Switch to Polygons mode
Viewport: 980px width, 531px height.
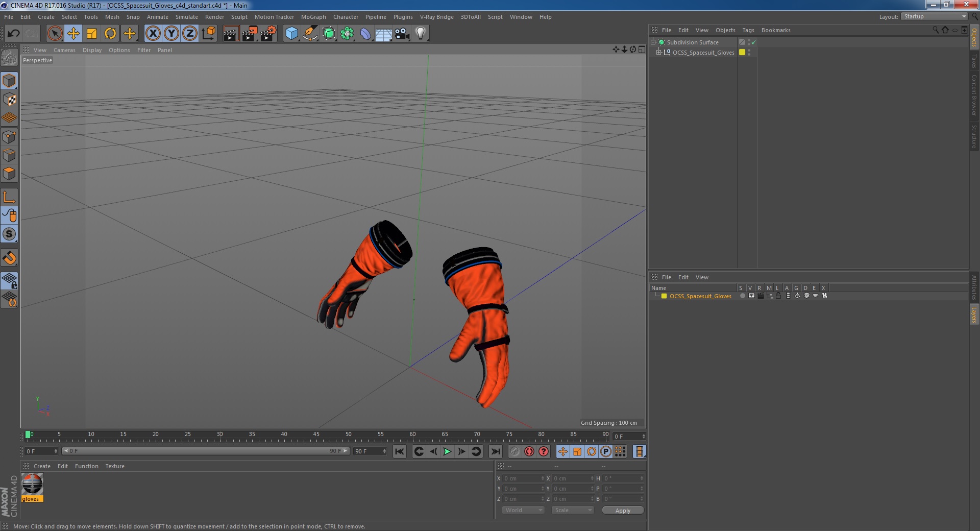(9, 174)
